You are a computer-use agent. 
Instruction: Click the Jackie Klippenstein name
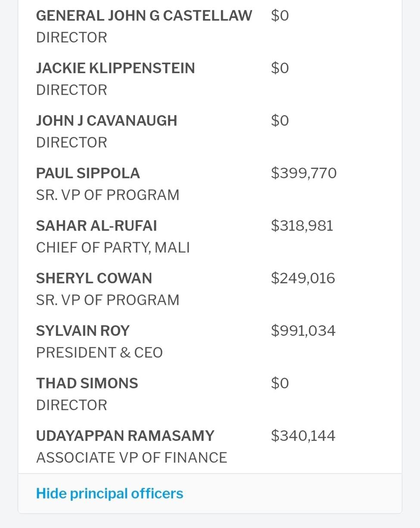pyautogui.click(x=115, y=68)
